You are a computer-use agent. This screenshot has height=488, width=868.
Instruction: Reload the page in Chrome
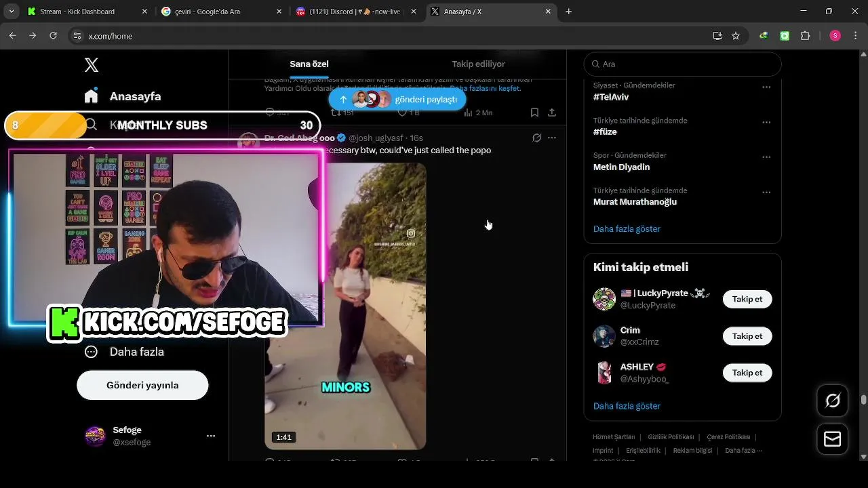click(53, 35)
